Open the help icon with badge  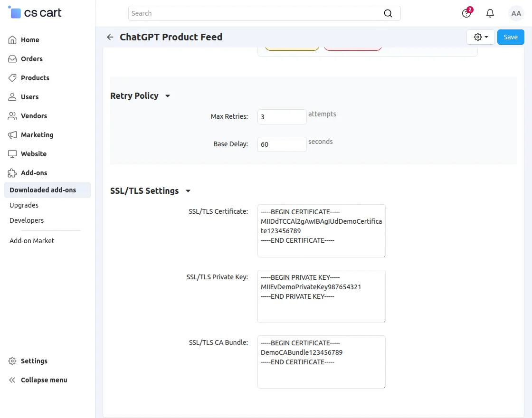(x=467, y=13)
